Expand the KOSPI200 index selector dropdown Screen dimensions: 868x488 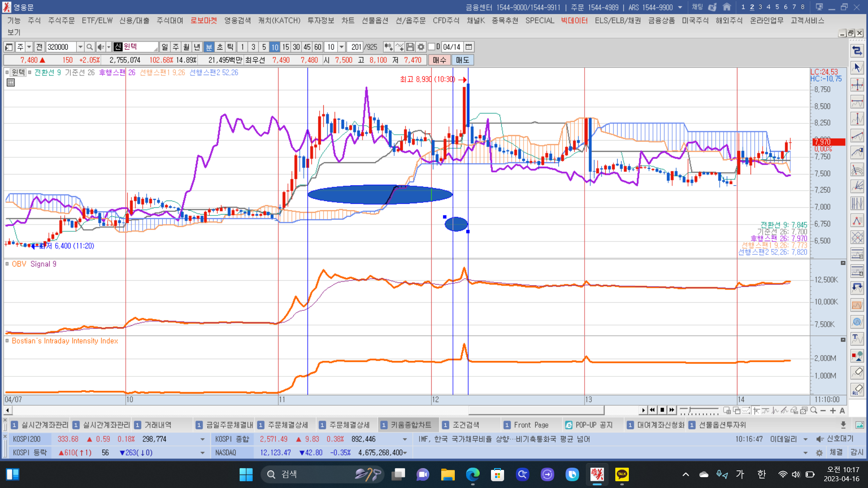202,439
